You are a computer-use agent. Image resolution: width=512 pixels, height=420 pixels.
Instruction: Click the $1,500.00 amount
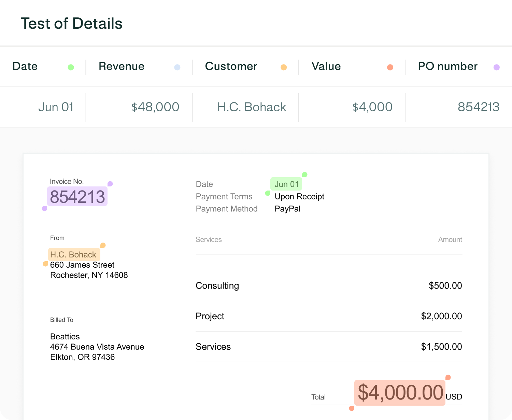pos(442,347)
